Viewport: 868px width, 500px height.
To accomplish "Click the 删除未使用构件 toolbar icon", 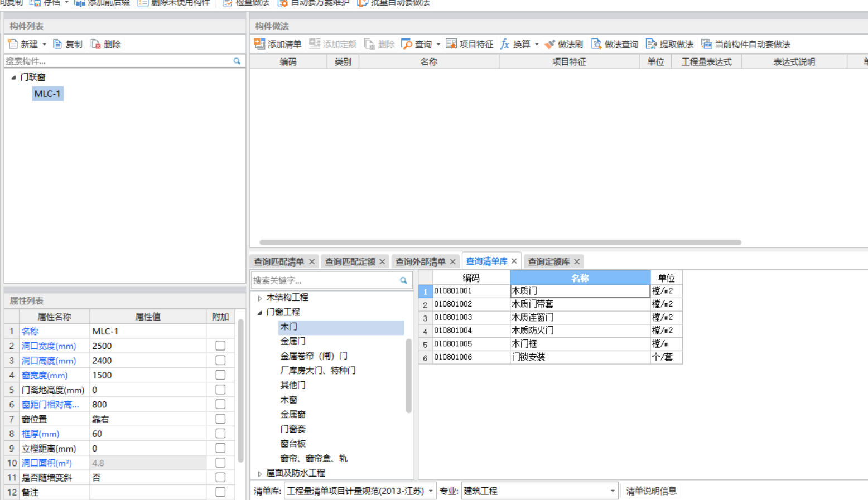I will coord(143,3).
